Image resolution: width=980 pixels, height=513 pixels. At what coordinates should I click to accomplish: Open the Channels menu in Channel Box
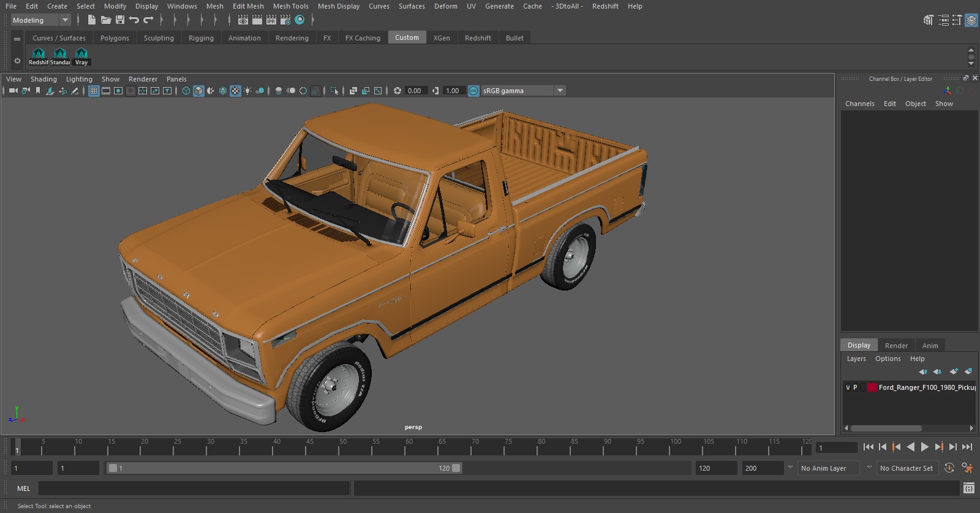pyautogui.click(x=859, y=104)
